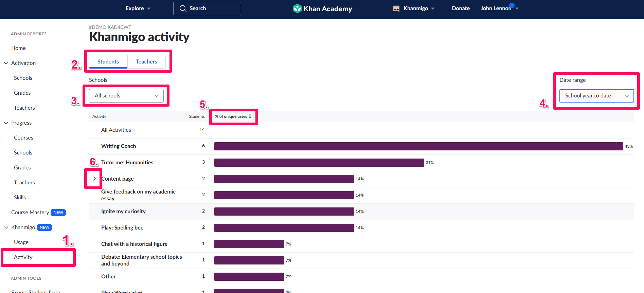Click the student count 14 for All Activities
This screenshot has width=644, height=293.
tap(202, 130)
